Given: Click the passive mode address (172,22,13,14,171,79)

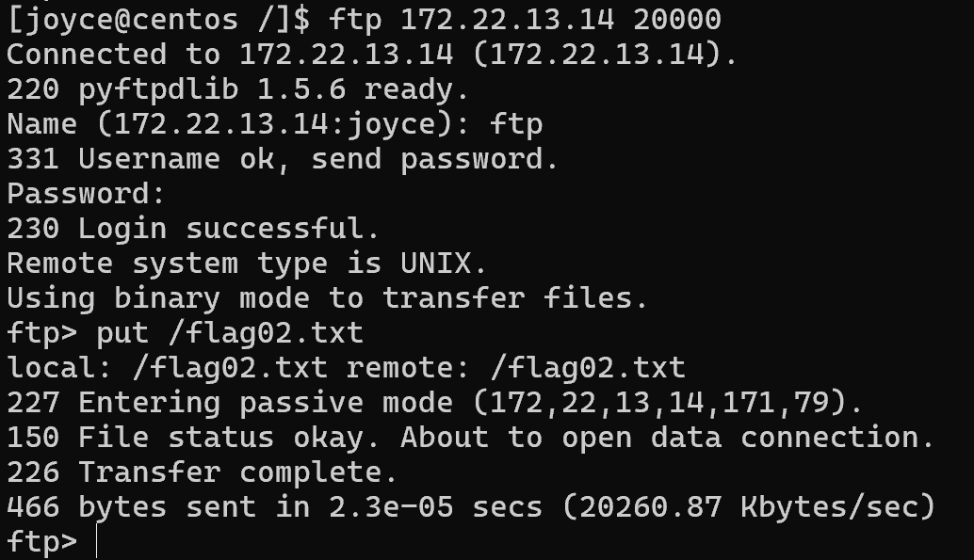Looking at the screenshot, I should click(x=668, y=403).
